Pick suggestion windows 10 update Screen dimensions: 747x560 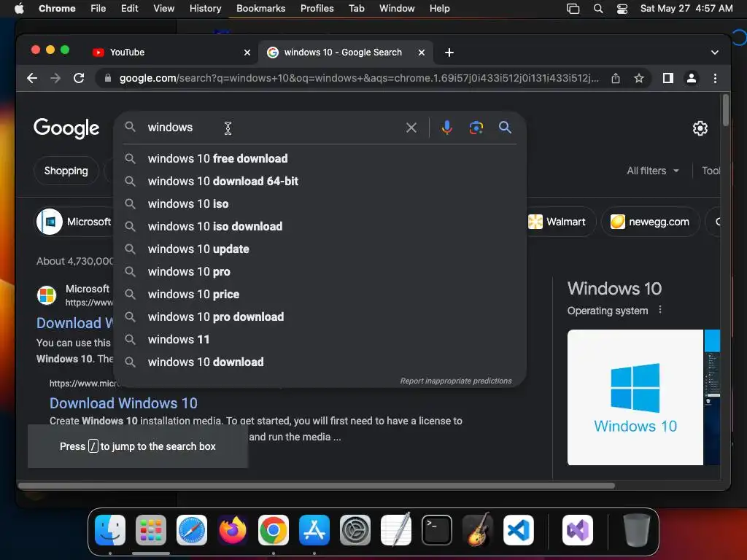[x=320, y=249]
